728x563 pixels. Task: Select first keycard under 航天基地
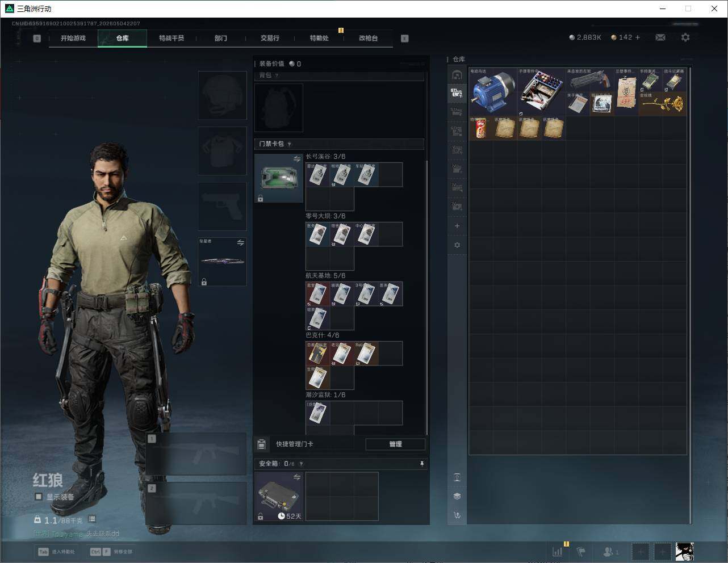tap(318, 294)
